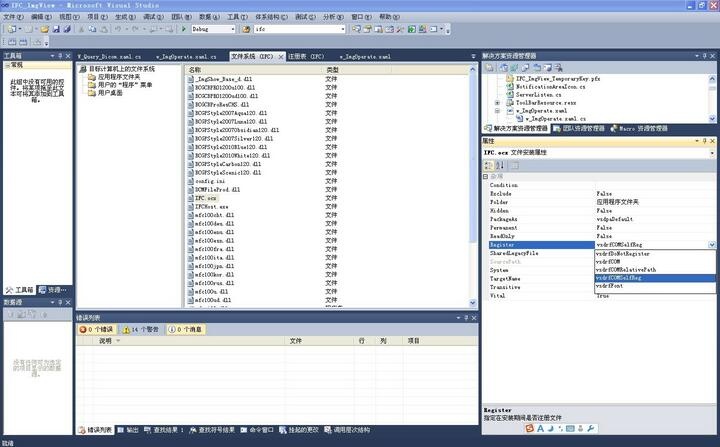Click first icon in Solution Explorer toolbar

coord(489,68)
